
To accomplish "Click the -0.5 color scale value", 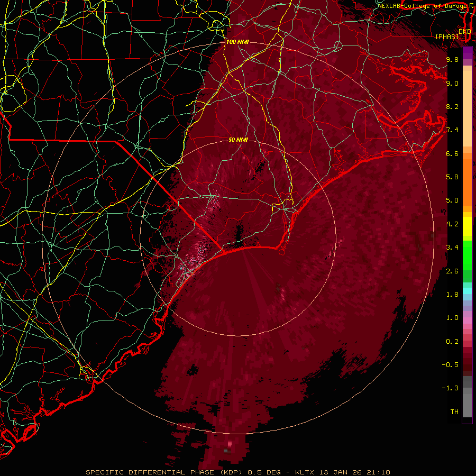I will [450, 365].
